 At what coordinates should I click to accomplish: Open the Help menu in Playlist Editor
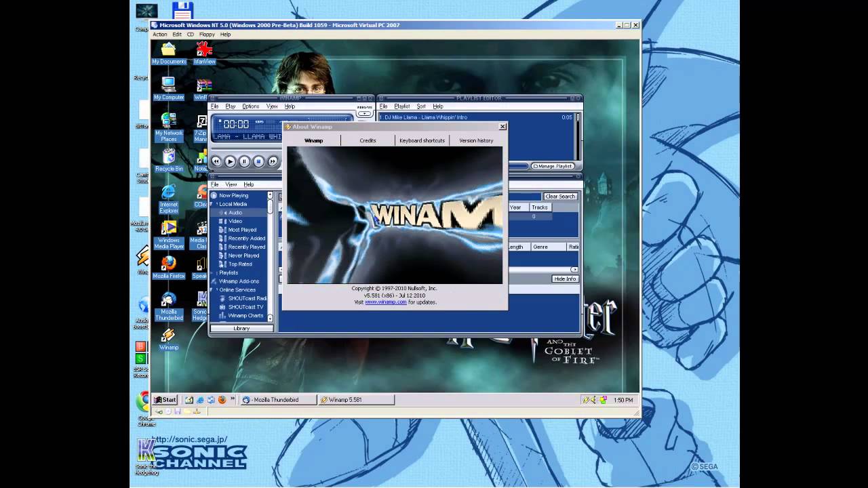tap(438, 106)
